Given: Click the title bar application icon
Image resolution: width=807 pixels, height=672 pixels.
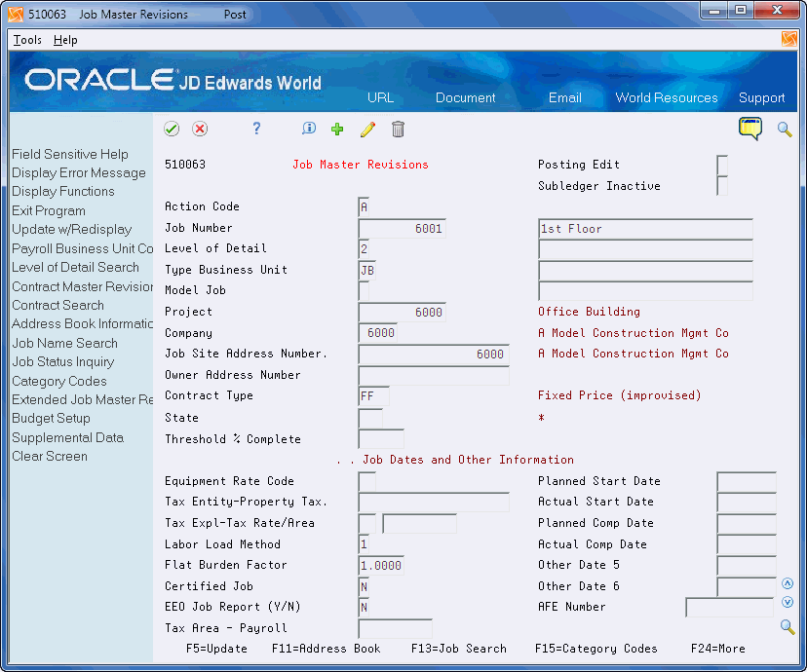Looking at the screenshot, I should 16,14.
